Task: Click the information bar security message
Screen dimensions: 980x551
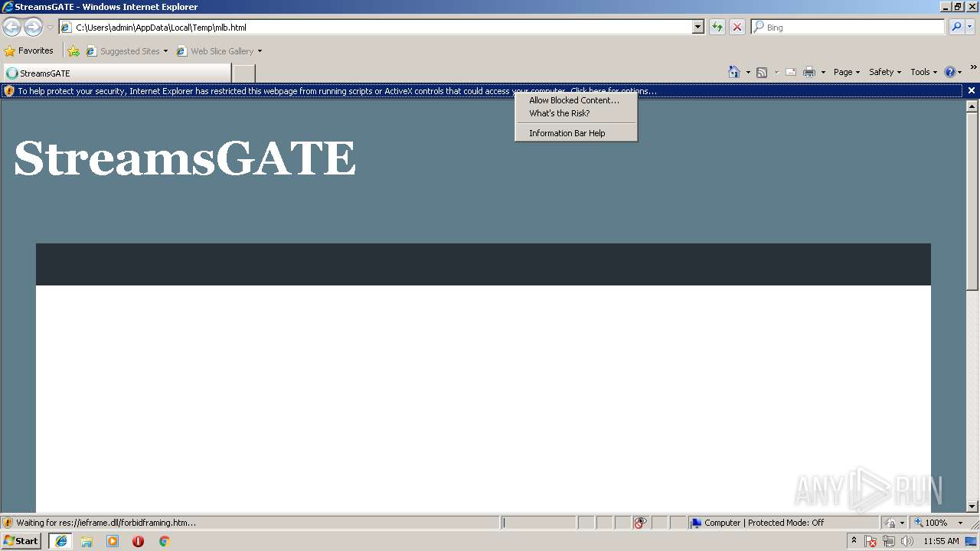Action: 337,91
